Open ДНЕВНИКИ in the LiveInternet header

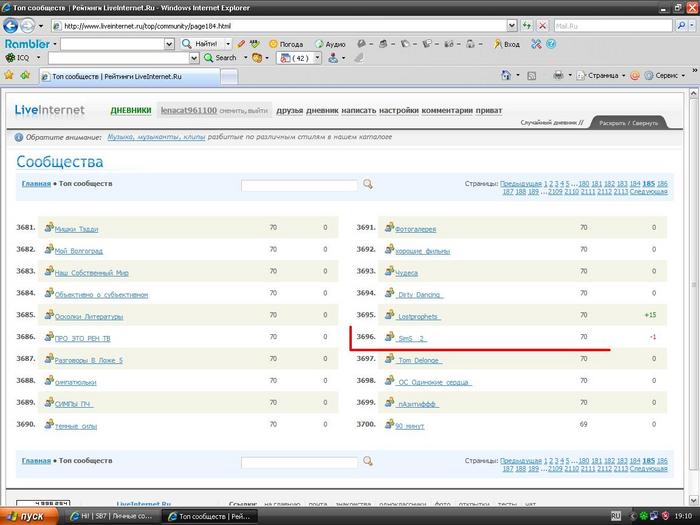pyautogui.click(x=131, y=110)
